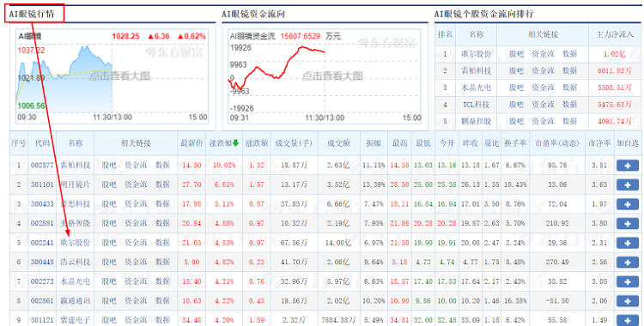Sort table by 换手率 column header
The width and height of the screenshot is (644, 326).
515,143
